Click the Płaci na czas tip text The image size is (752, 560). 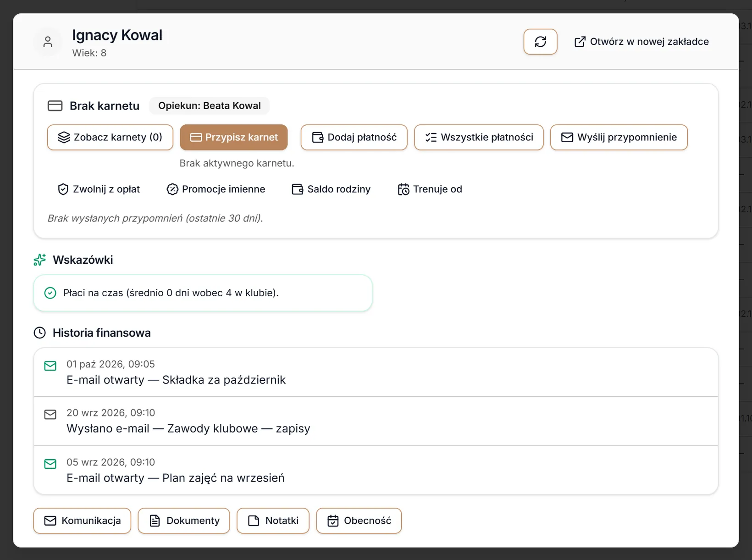coord(171,293)
